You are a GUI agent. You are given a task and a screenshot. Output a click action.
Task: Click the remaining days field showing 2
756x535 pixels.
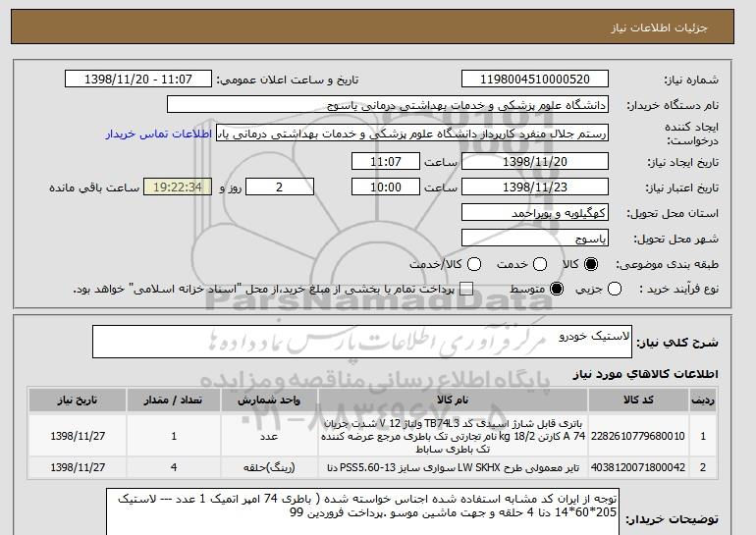coord(280,187)
